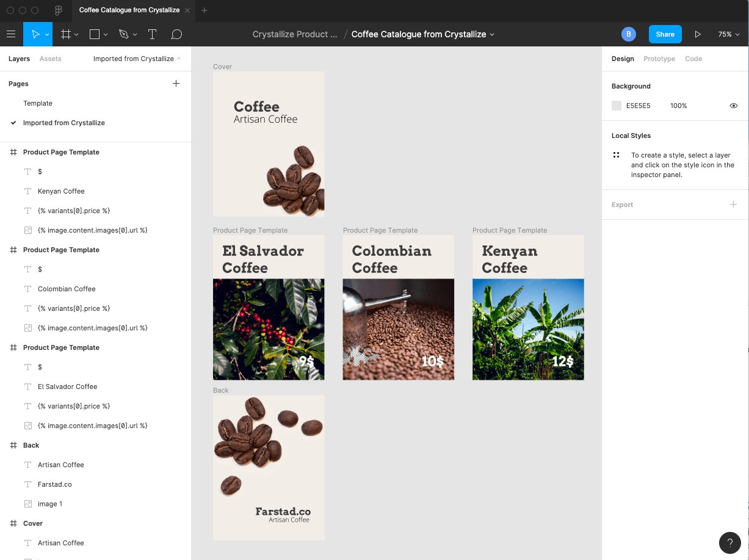749x560 pixels.
Task: Open the help question mark button
Action: click(730, 543)
